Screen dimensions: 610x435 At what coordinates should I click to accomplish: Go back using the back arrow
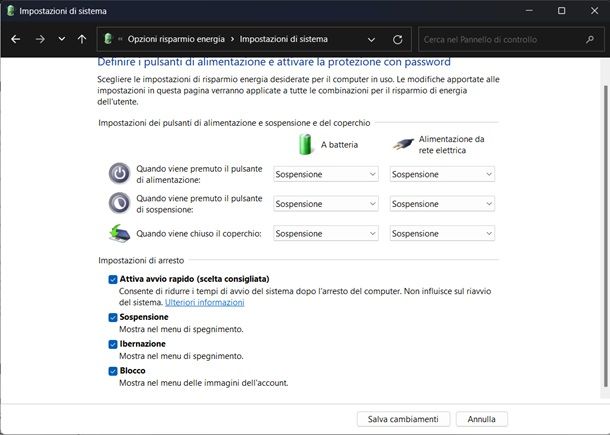click(16, 39)
